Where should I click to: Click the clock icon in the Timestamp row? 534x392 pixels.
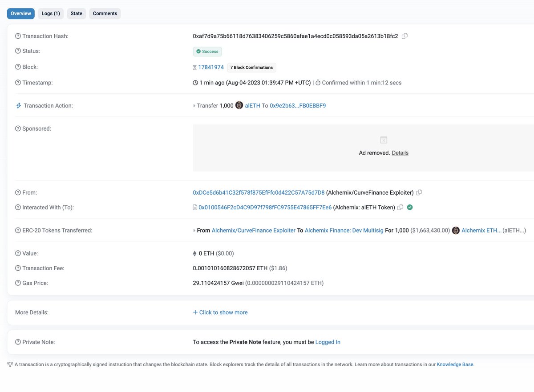click(195, 83)
